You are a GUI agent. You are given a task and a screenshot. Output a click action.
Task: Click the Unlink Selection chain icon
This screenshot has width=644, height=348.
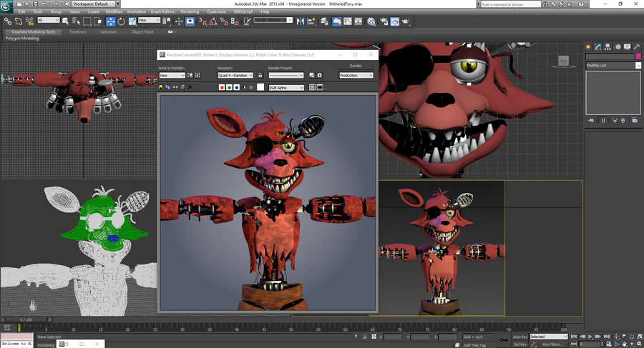click(x=19, y=21)
